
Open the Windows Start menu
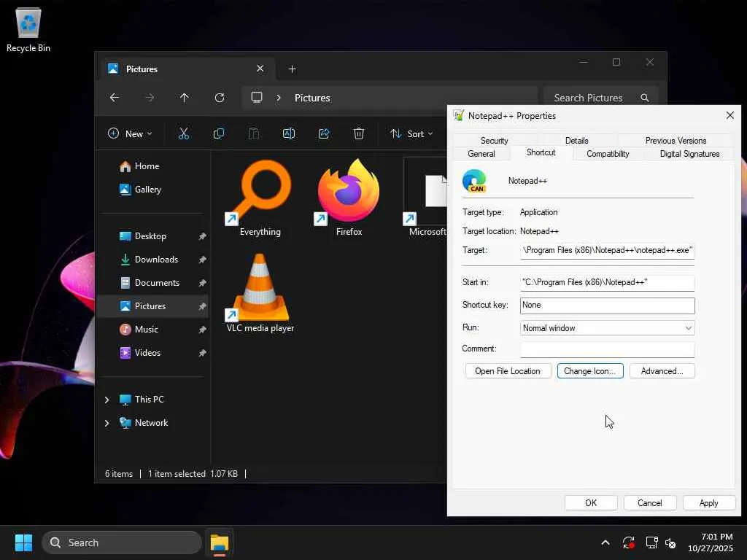pos(23,542)
